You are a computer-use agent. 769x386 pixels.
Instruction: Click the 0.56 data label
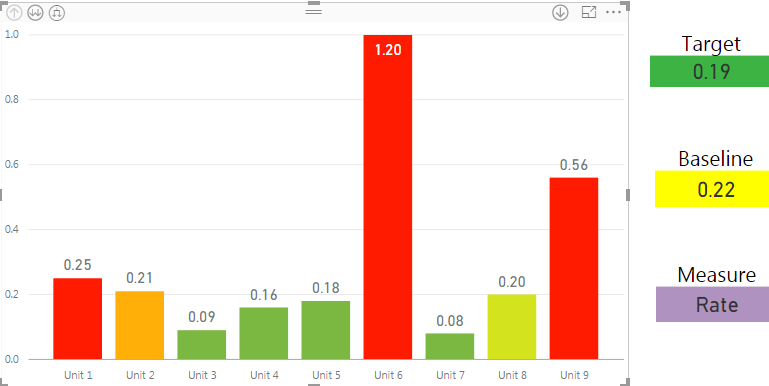574,165
